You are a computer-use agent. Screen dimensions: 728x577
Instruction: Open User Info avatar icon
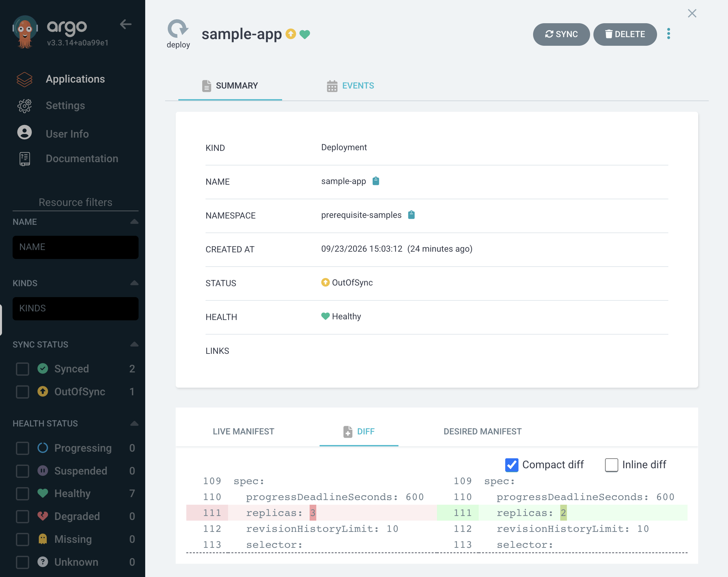tap(25, 132)
